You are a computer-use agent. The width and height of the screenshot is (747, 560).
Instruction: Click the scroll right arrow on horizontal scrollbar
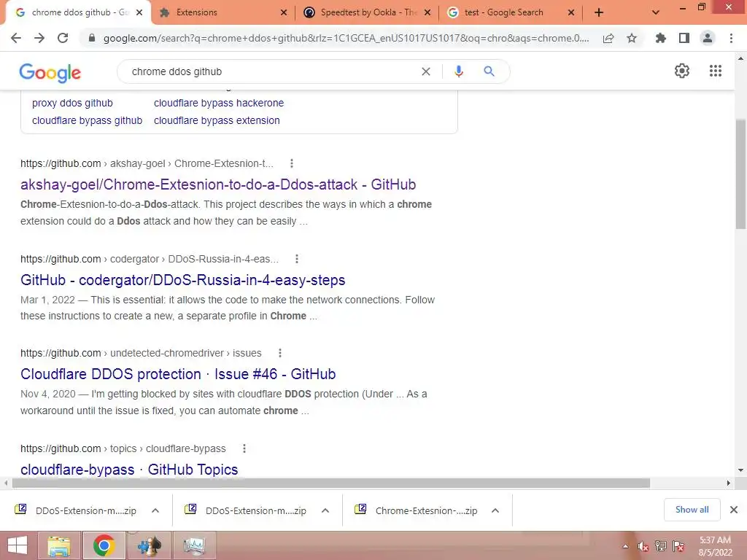pyautogui.click(x=729, y=483)
